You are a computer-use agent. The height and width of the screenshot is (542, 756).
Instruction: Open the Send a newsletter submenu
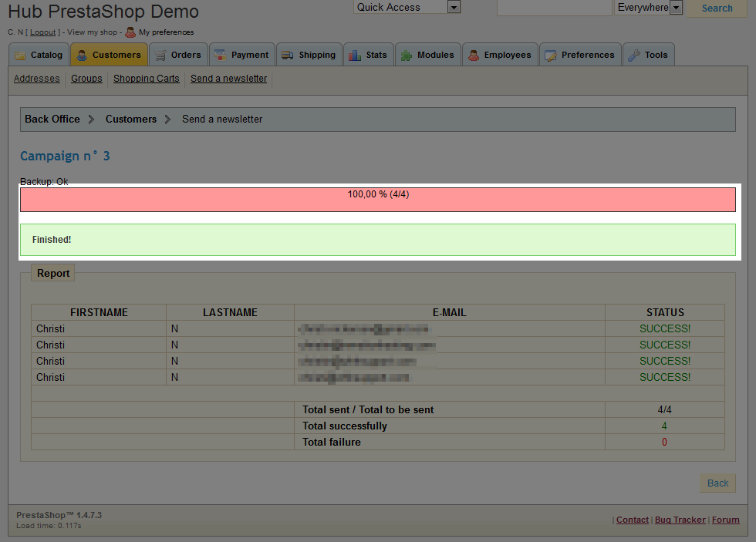click(228, 79)
